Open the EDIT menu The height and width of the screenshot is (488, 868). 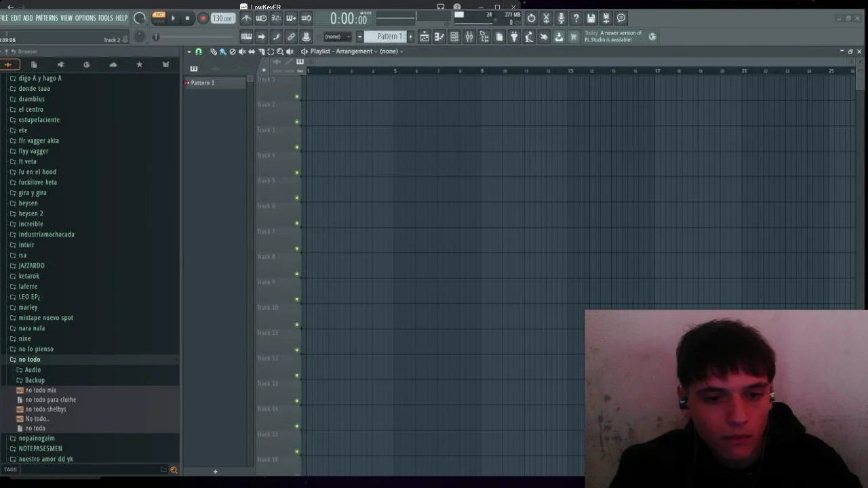pyautogui.click(x=16, y=18)
